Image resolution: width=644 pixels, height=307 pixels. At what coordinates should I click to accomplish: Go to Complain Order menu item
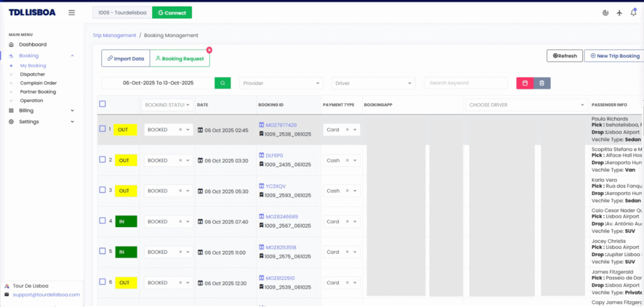tap(38, 83)
